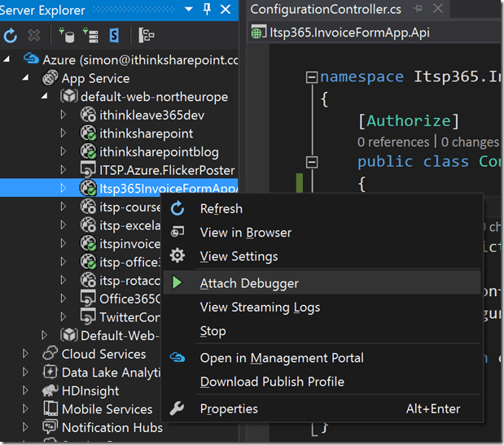
Task: Select View Streaming Logs menu entry
Action: click(x=260, y=307)
